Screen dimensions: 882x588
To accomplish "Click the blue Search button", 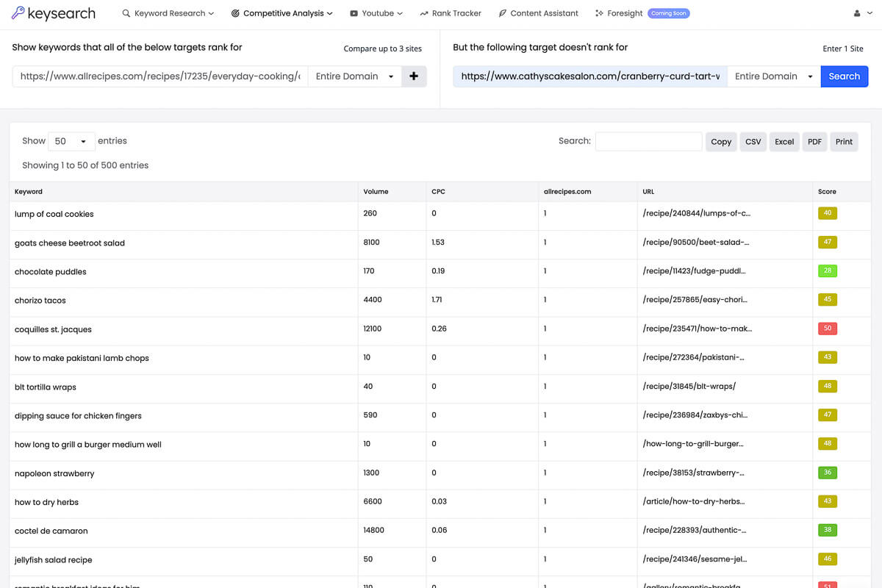I will [x=845, y=76].
